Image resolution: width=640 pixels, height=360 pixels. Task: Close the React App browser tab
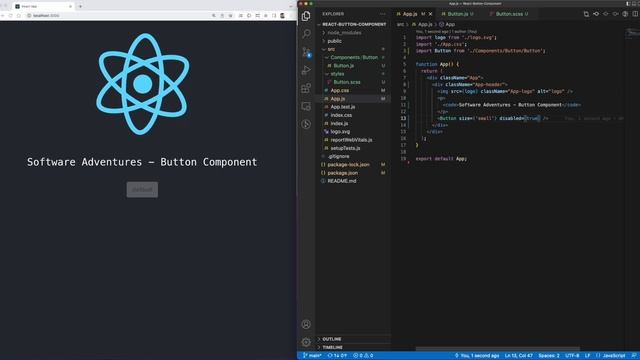click(70, 7)
